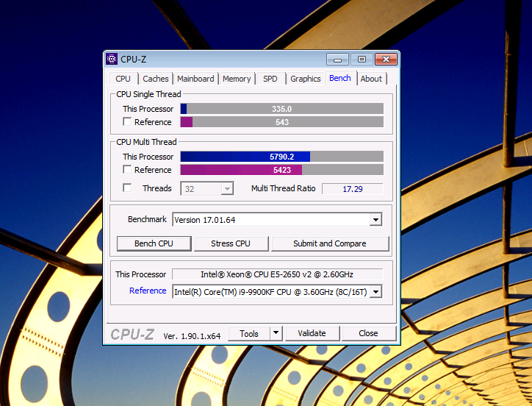The height and width of the screenshot is (406, 532).
Task: Click the Version 17.01.64 text
Action: 204,220
